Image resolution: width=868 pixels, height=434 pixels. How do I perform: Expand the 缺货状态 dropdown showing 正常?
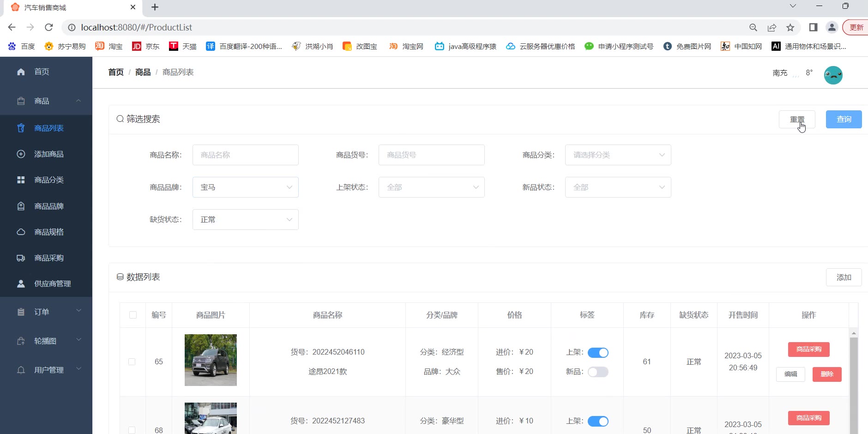point(245,220)
